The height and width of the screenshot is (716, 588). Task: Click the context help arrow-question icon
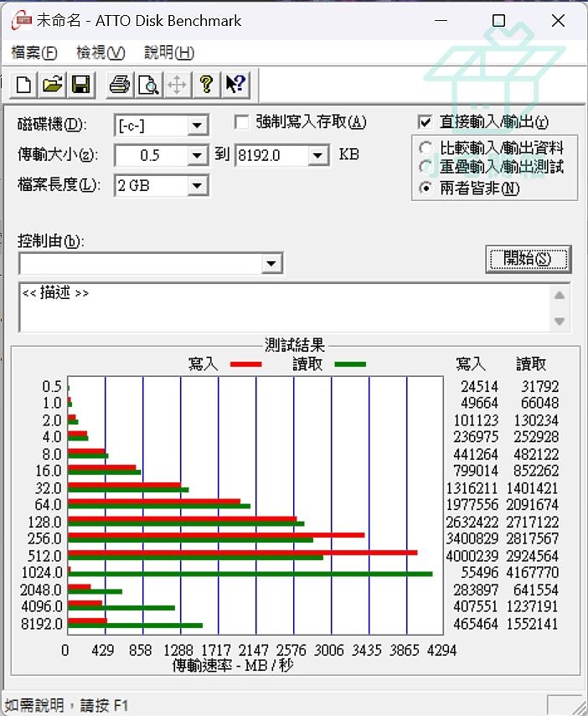point(235,85)
